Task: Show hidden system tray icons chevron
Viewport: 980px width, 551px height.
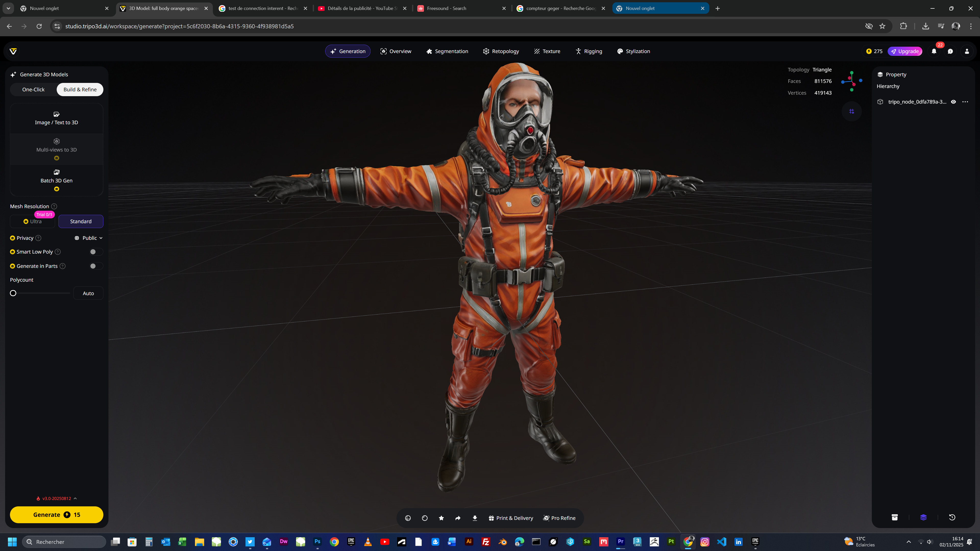Action: pos(909,542)
